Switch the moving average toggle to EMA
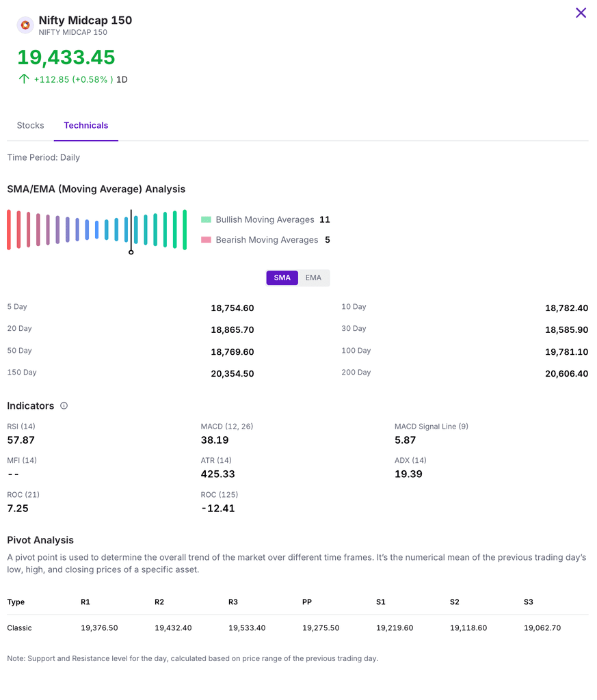This screenshot has width=597, height=700. (313, 278)
